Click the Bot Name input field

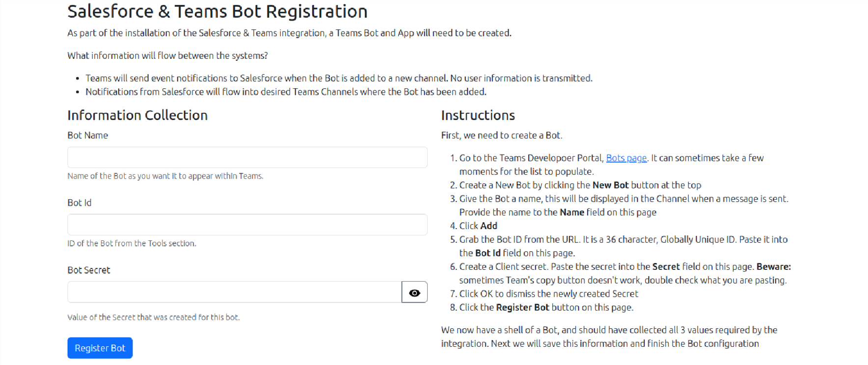tap(247, 157)
